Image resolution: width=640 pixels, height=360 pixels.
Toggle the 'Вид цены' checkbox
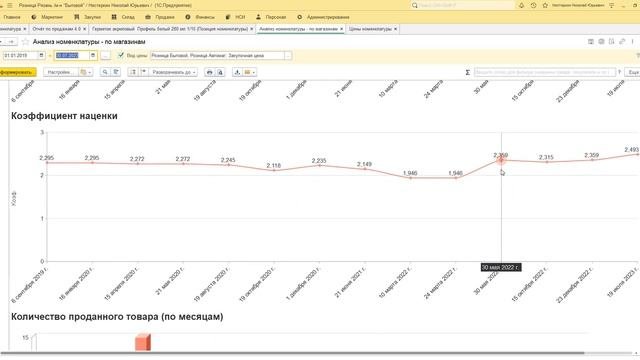[x=120, y=55]
